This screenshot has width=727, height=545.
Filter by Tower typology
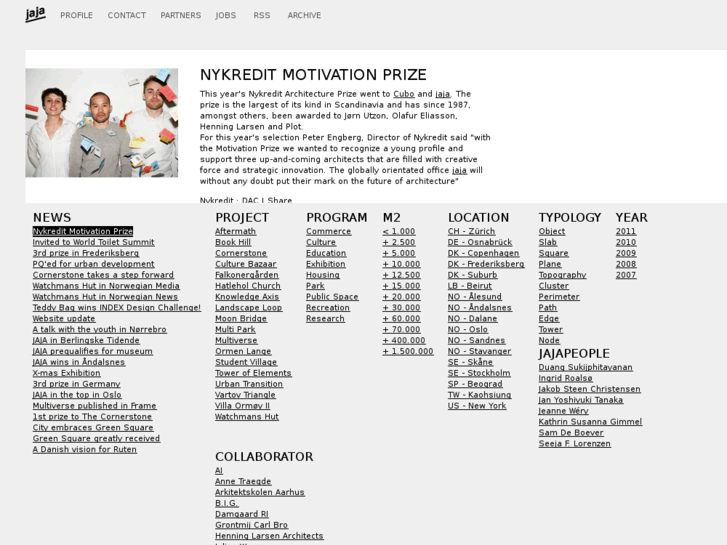[551, 329]
